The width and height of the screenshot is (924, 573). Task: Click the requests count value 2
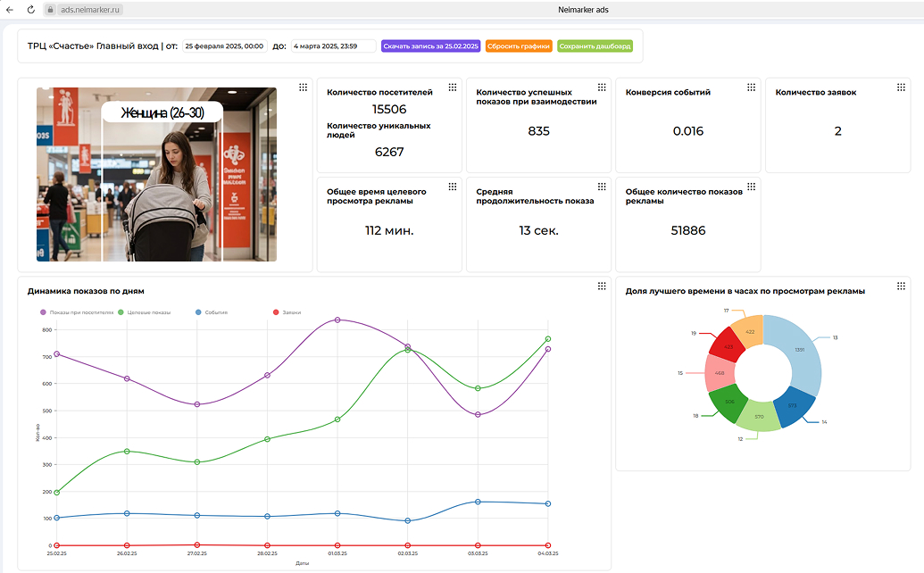tap(838, 130)
